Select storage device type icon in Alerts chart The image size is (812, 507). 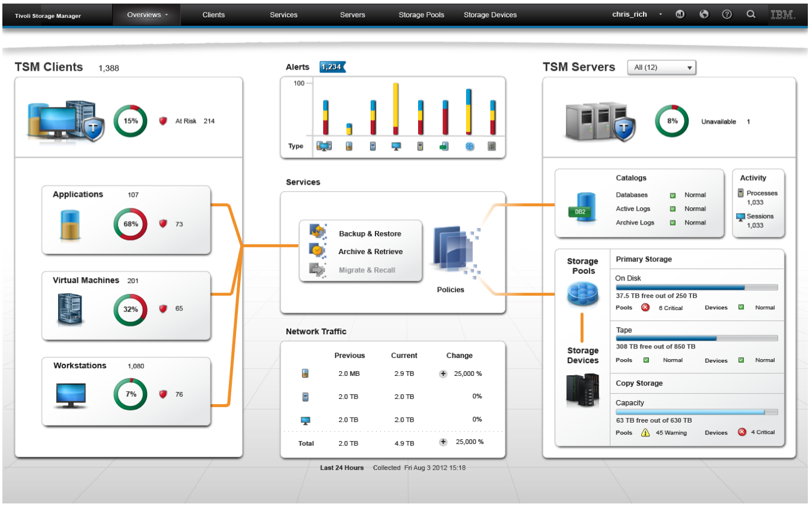tap(492, 146)
